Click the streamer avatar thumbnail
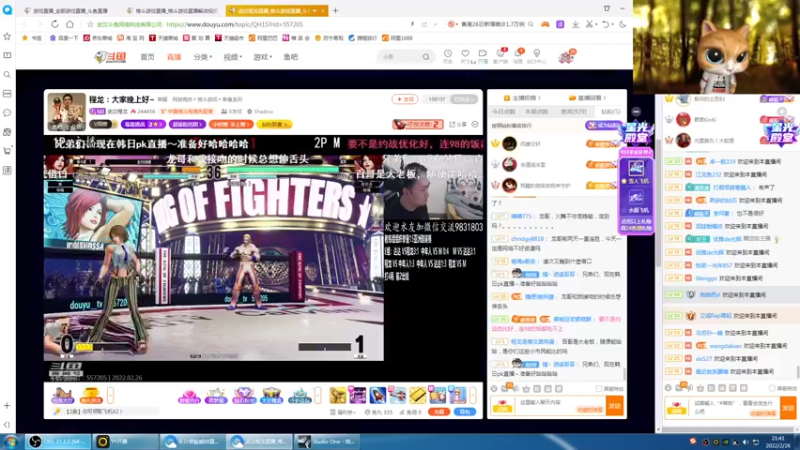The height and width of the screenshot is (450, 800). coord(67,112)
